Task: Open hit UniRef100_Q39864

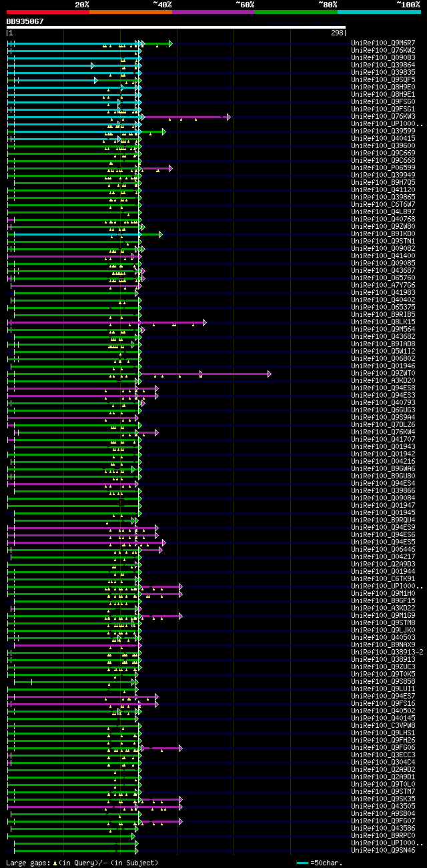Action: click(383, 65)
